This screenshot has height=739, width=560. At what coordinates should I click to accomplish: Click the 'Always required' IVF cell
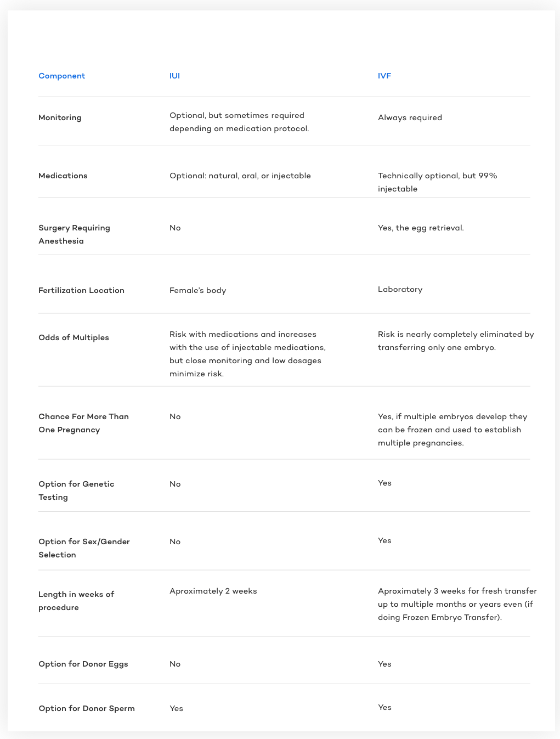click(410, 117)
